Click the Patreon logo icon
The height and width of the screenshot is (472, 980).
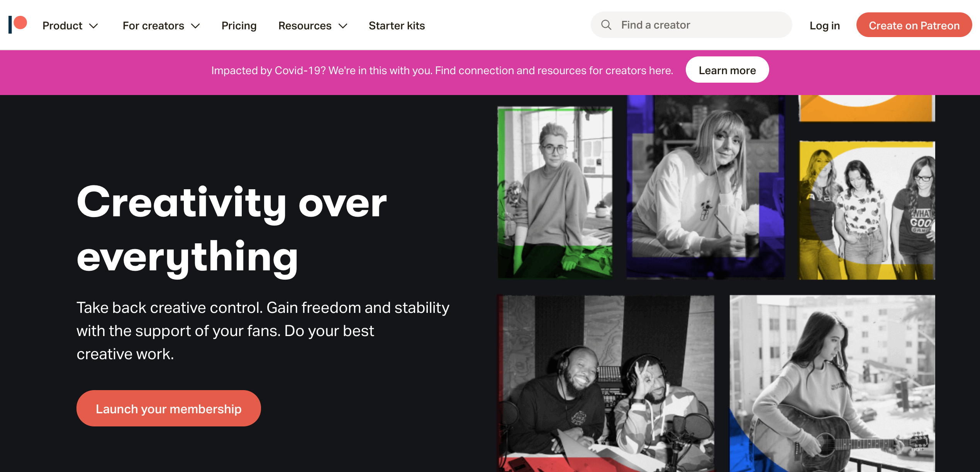(x=18, y=25)
